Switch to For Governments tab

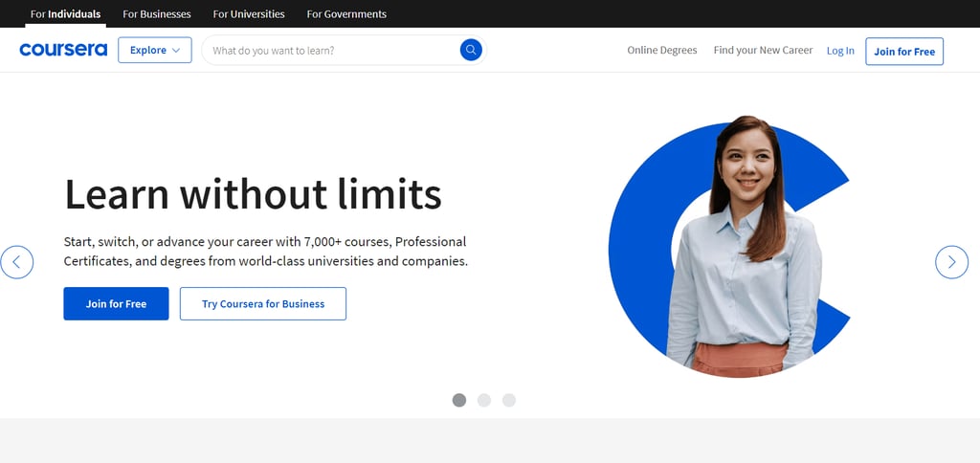coord(346,13)
